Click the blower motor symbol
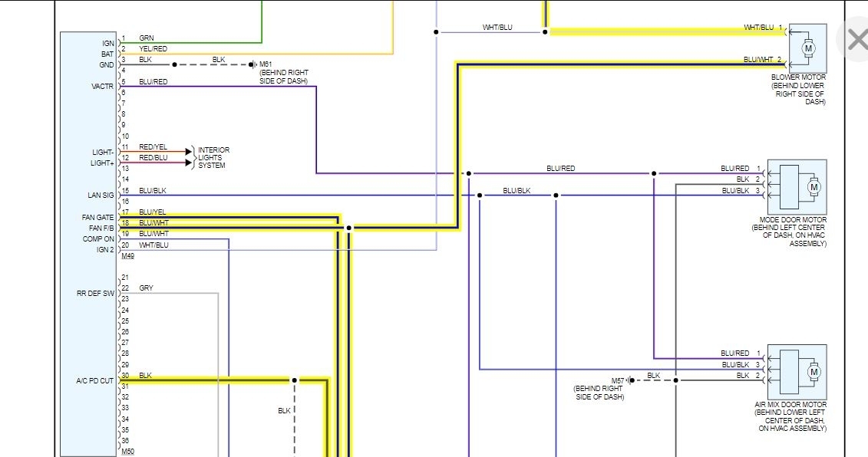The image size is (868, 457). point(807,48)
